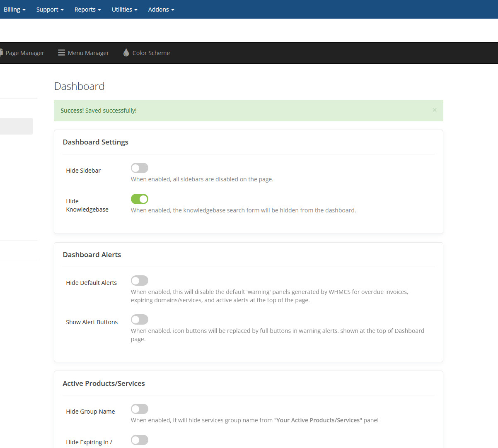Image resolution: width=498 pixels, height=448 pixels.
Task: Open the Billing dropdown menu
Action: pos(15,9)
